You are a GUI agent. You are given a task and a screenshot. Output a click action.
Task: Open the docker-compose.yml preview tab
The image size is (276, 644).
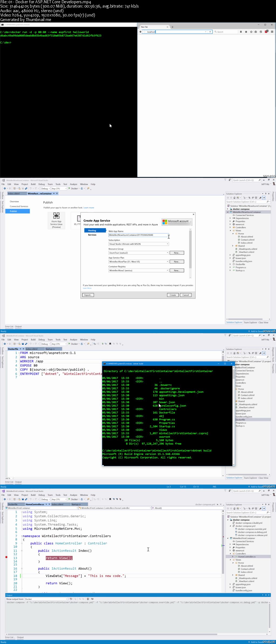pyautogui.click(x=205, y=504)
